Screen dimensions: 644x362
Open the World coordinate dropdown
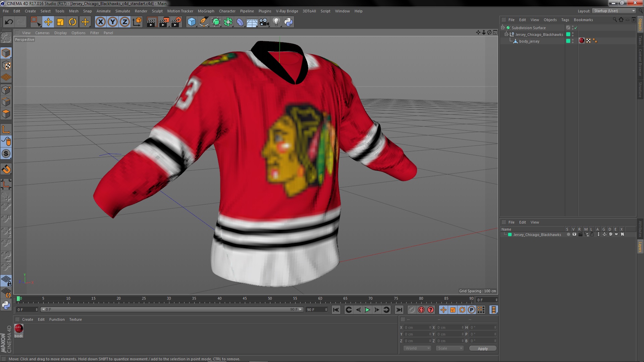(x=417, y=349)
